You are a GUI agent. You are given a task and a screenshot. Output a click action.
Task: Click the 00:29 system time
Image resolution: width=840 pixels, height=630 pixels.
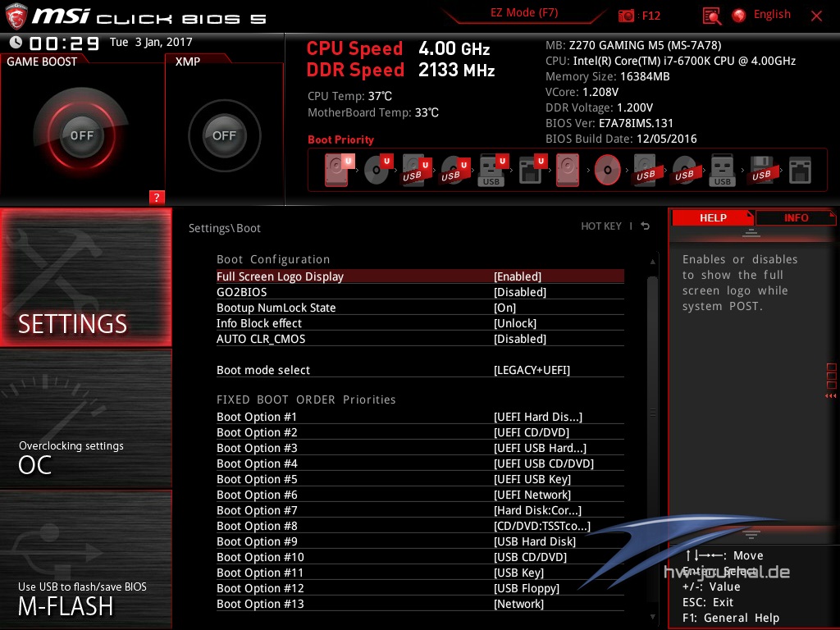pyautogui.click(x=64, y=43)
